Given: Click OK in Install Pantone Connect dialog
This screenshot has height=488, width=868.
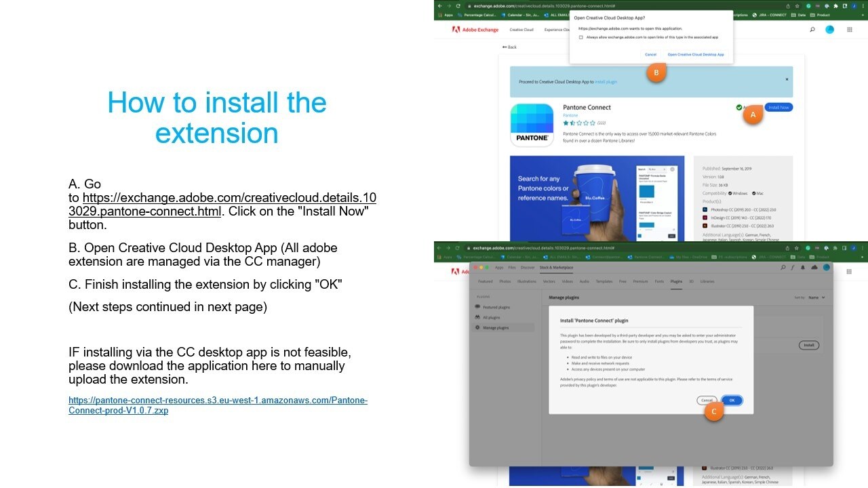Looking at the screenshot, I should point(732,401).
